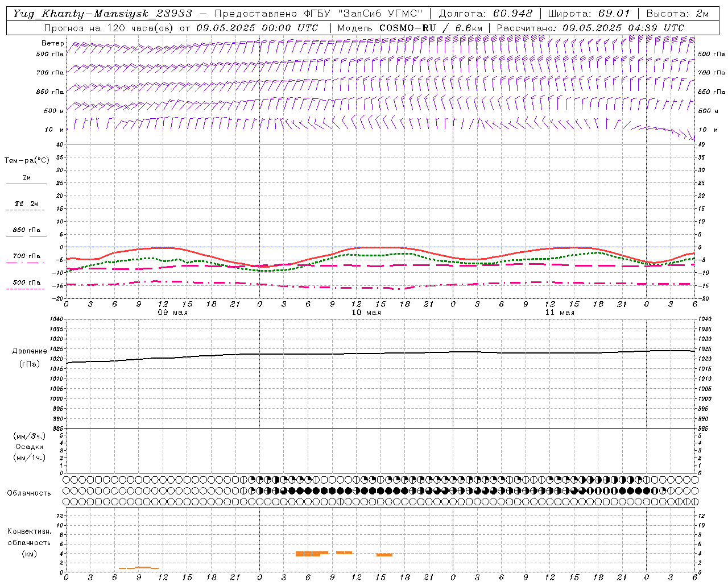
Task: Click the Давление pressure panel label
Action: (29, 351)
